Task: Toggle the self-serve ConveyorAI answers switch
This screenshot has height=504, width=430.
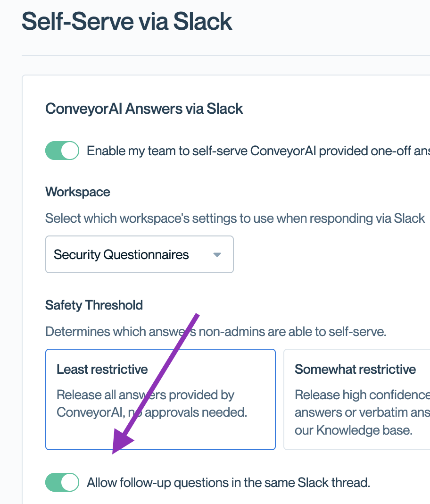Action: pos(62,151)
